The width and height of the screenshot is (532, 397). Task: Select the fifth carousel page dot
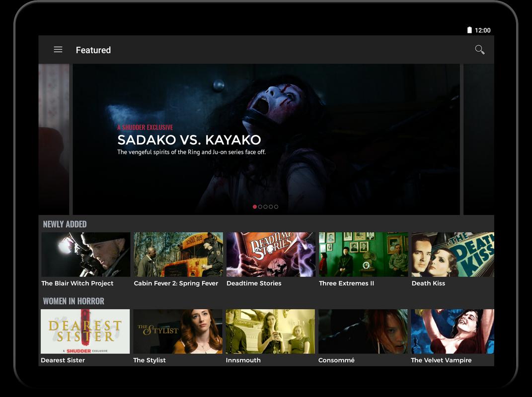276,207
